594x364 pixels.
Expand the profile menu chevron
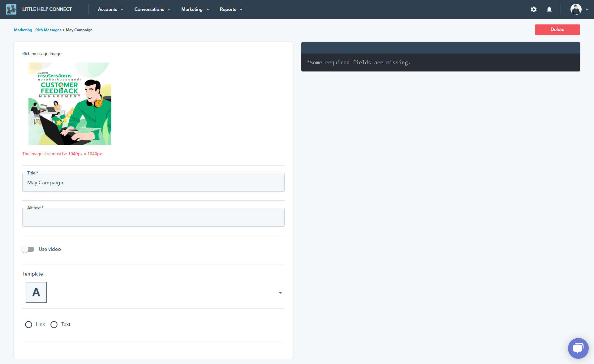587,10
